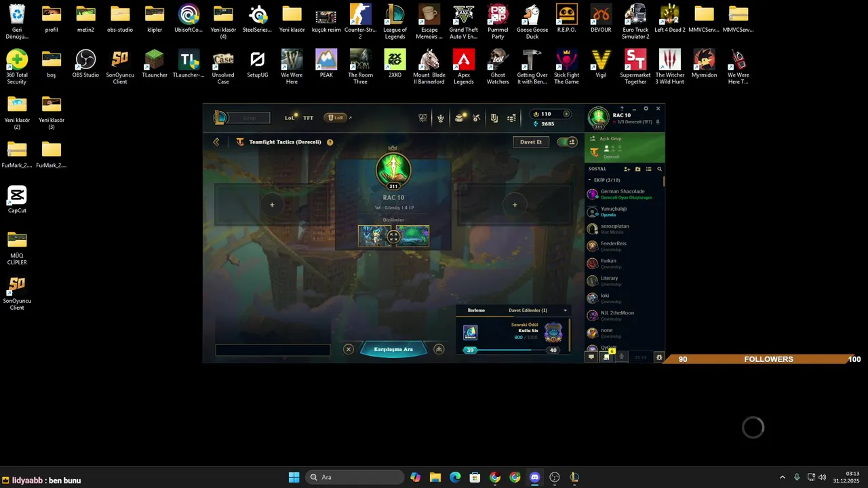Open the collection icon in League navbar

pos(494,118)
